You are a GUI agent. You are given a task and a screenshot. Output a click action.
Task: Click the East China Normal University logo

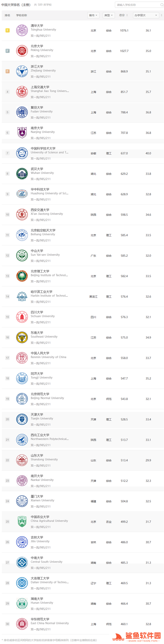pyautogui.click(x=22, y=624)
